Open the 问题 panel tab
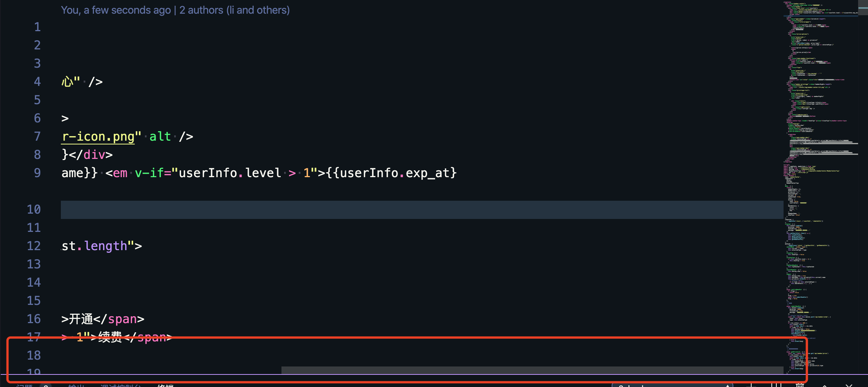868x387 pixels. [x=24, y=385]
